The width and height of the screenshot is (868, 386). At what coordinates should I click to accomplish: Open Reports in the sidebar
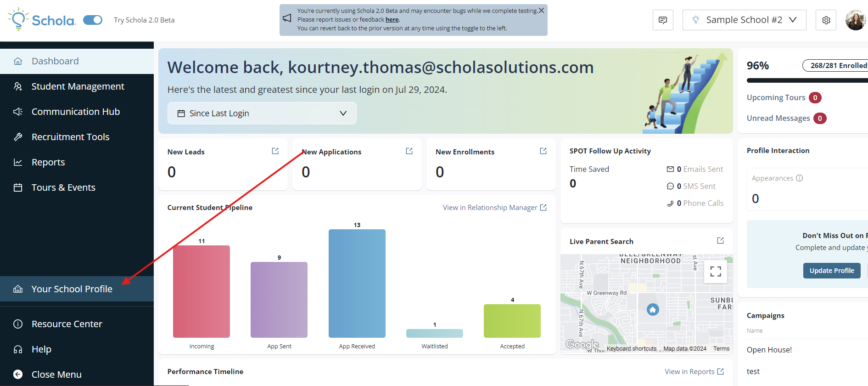[x=77, y=162]
